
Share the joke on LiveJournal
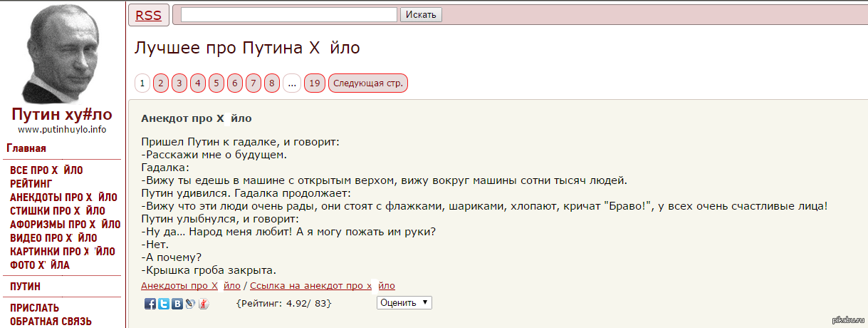click(x=189, y=304)
